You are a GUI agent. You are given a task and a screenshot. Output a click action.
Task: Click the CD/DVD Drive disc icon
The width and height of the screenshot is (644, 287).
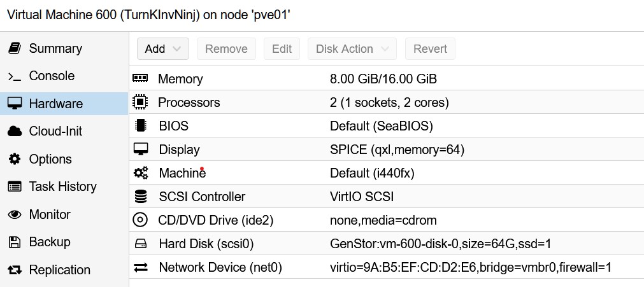(x=140, y=220)
